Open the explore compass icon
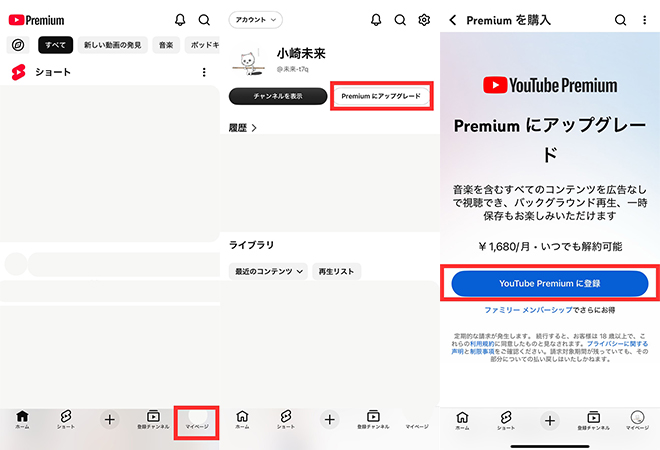 (x=18, y=45)
